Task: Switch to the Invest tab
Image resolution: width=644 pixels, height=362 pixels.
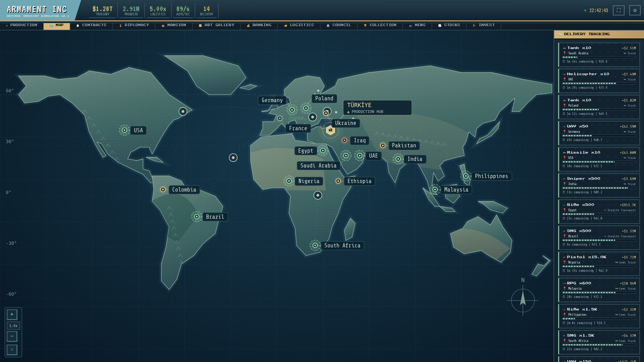Action: 484,25
